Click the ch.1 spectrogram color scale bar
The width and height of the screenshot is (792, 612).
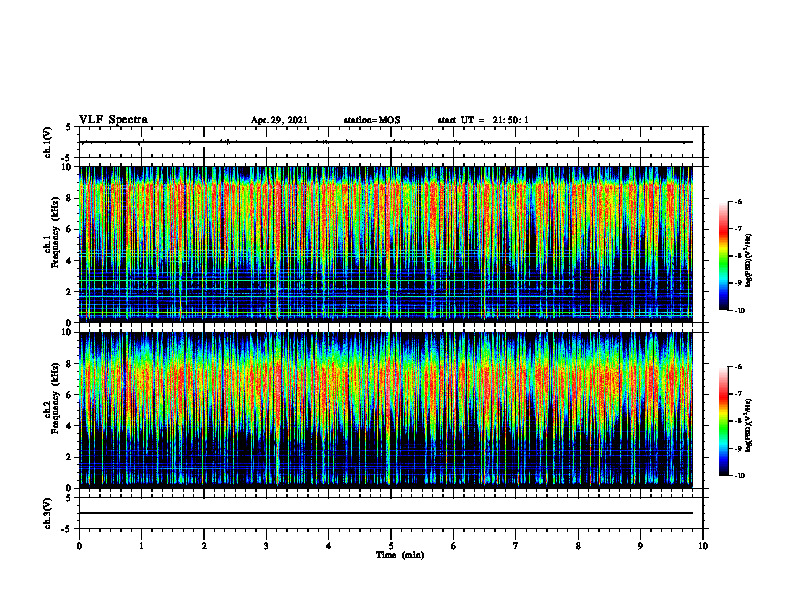723,256
